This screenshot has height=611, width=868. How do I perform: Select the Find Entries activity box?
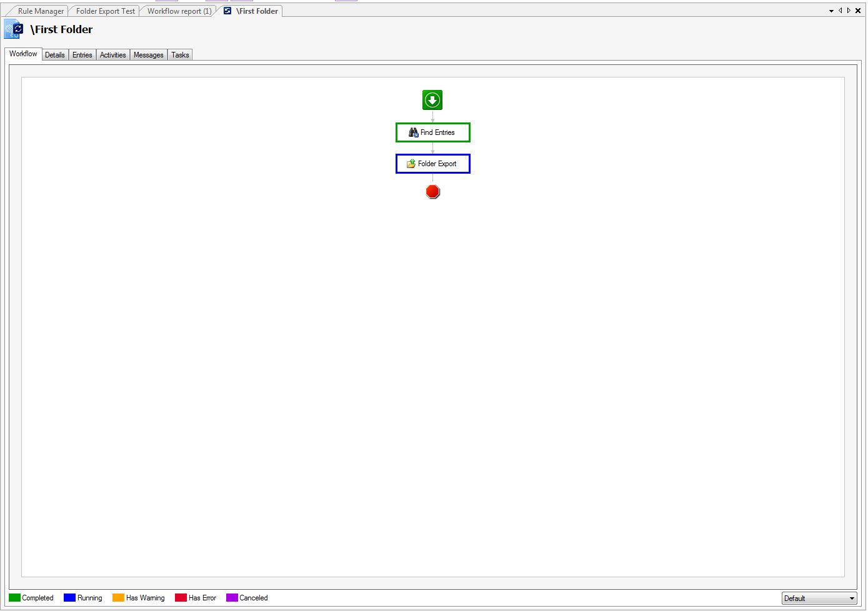[x=433, y=132]
